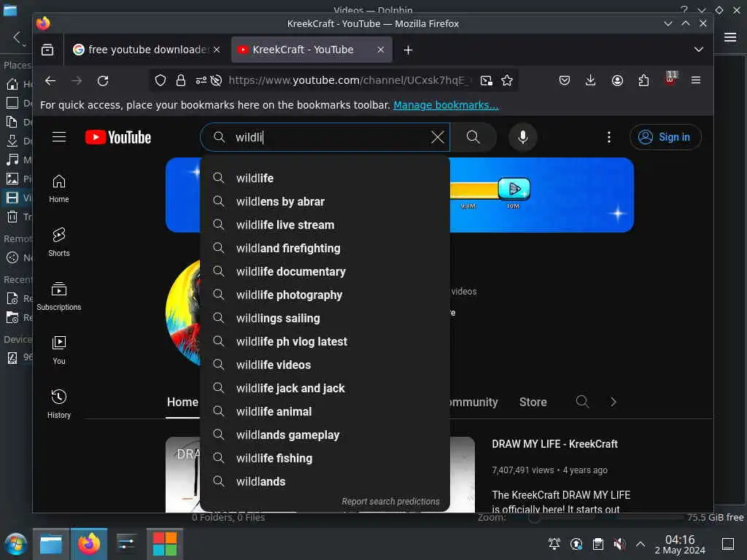Clear the search box with the X icon

coord(438,137)
